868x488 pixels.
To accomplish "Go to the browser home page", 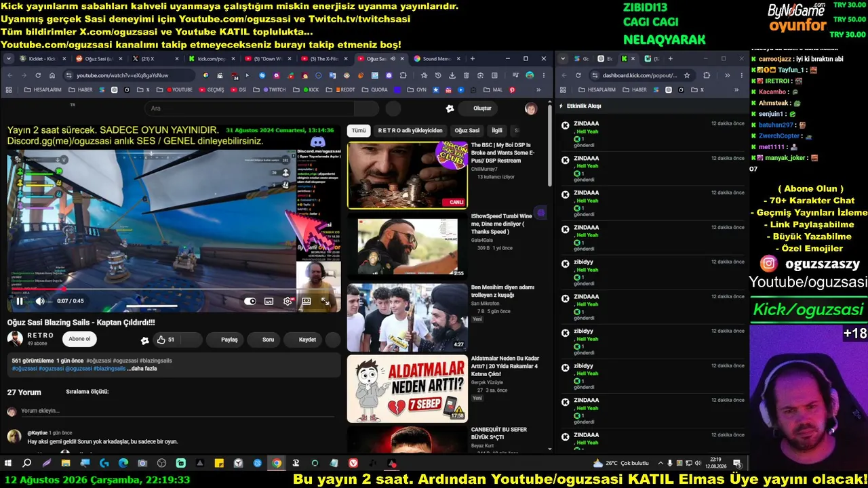I will coord(52,75).
